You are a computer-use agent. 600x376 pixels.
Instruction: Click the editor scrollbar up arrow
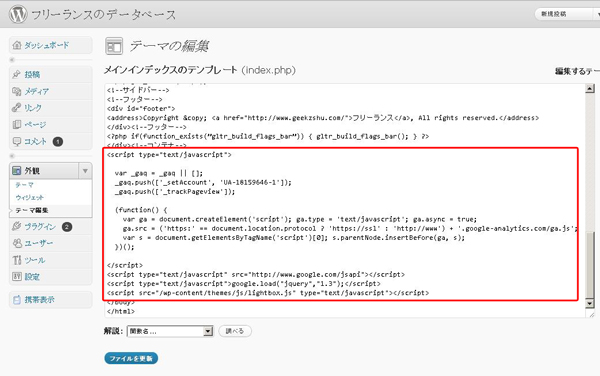(x=590, y=89)
